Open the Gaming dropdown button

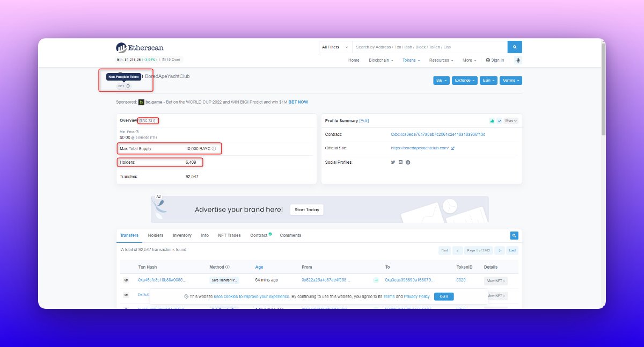[511, 81]
